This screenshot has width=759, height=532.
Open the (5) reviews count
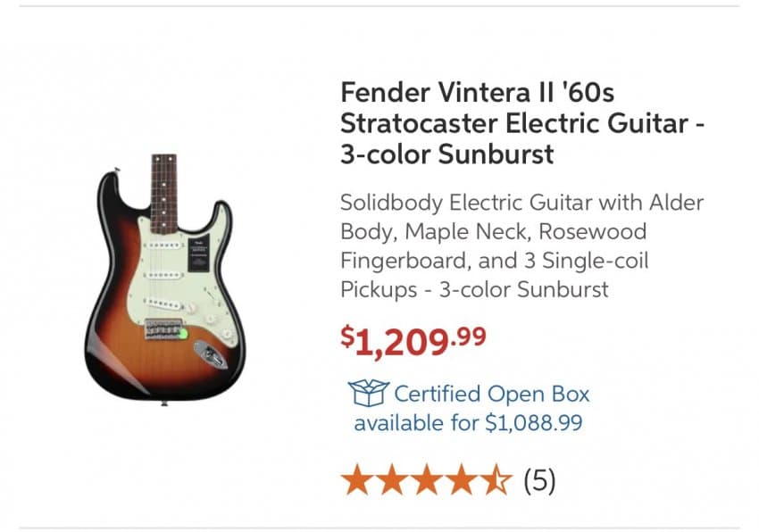pyautogui.click(x=538, y=481)
